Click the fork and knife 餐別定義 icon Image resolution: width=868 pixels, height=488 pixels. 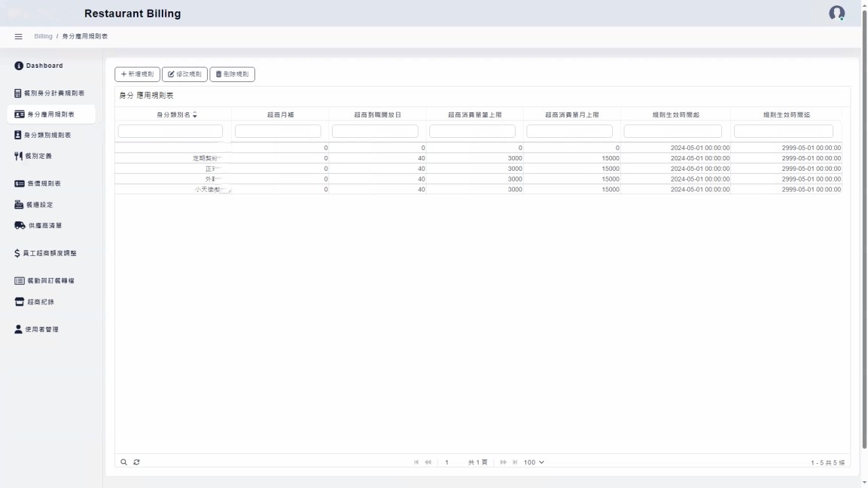[x=19, y=156]
